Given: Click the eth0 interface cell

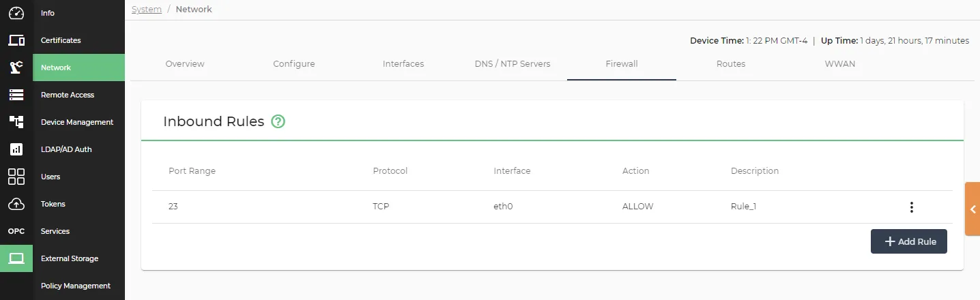Looking at the screenshot, I should [503, 207].
